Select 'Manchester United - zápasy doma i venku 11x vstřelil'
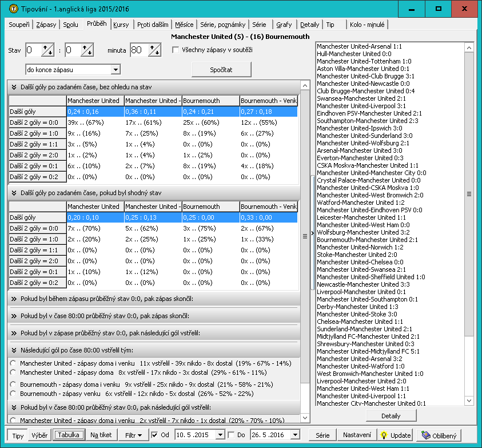Viewport: 482px width, 448px height. pos(13,363)
